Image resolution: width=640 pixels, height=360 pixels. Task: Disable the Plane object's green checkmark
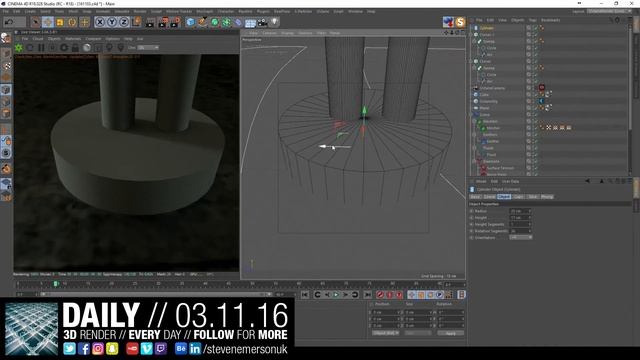(x=535, y=108)
